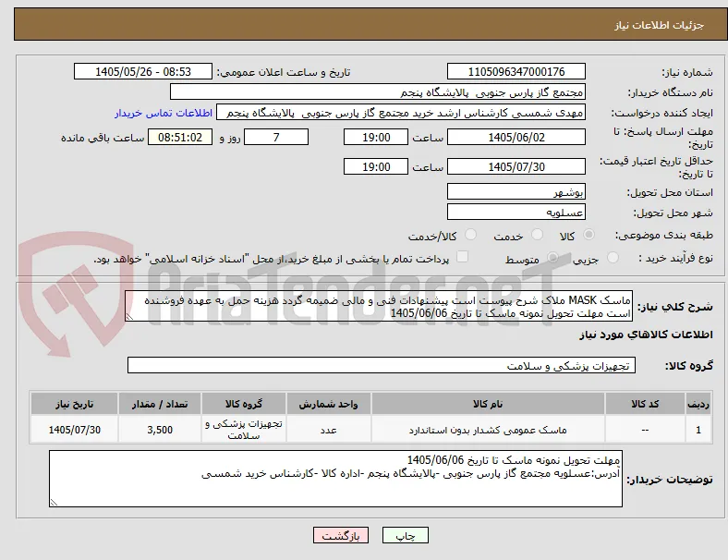Click the تعداد / مقدار column header

[160, 404]
